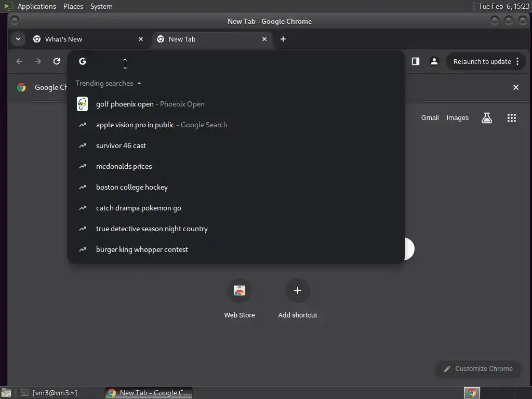
Task: Go forward using the forward arrow
Action: point(38,61)
